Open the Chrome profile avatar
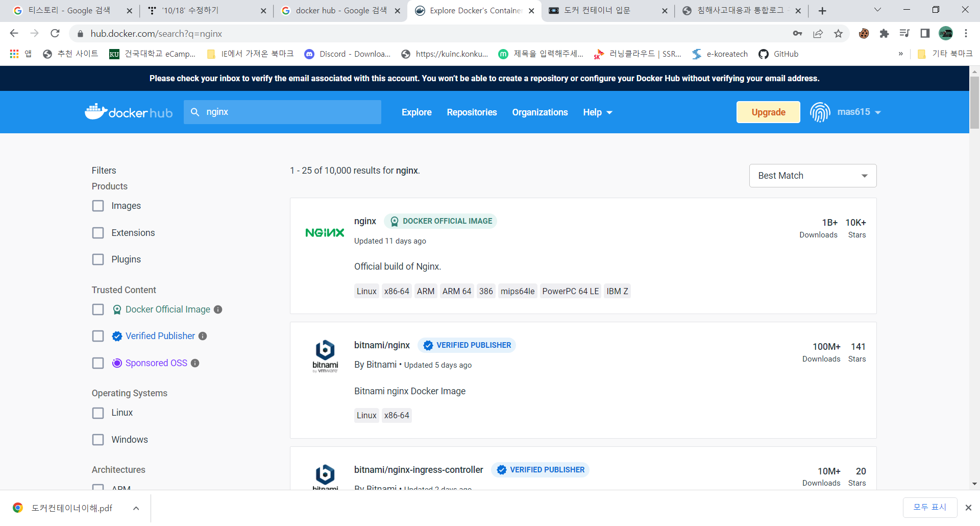Image resolution: width=980 pixels, height=526 pixels. click(946, 33)
